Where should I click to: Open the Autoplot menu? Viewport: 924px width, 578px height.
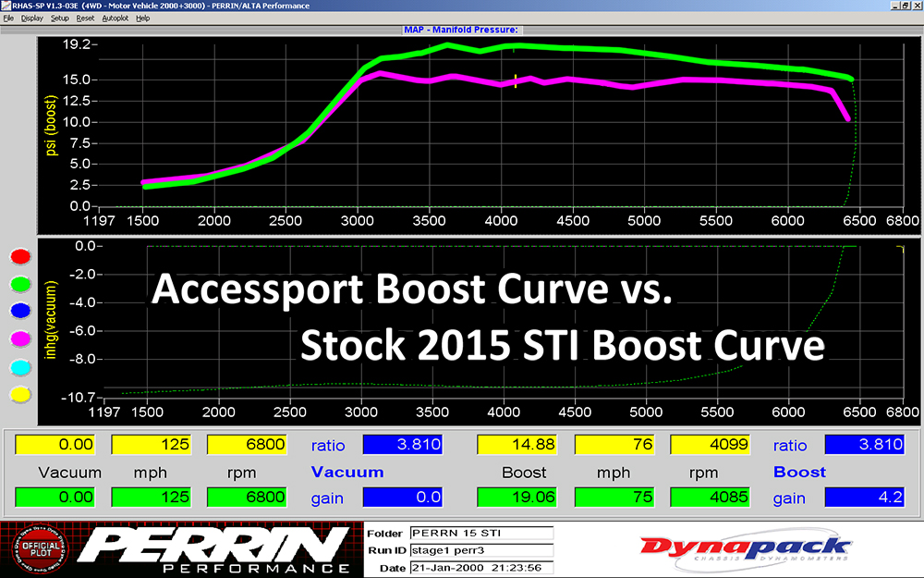[x=115, y=18]
